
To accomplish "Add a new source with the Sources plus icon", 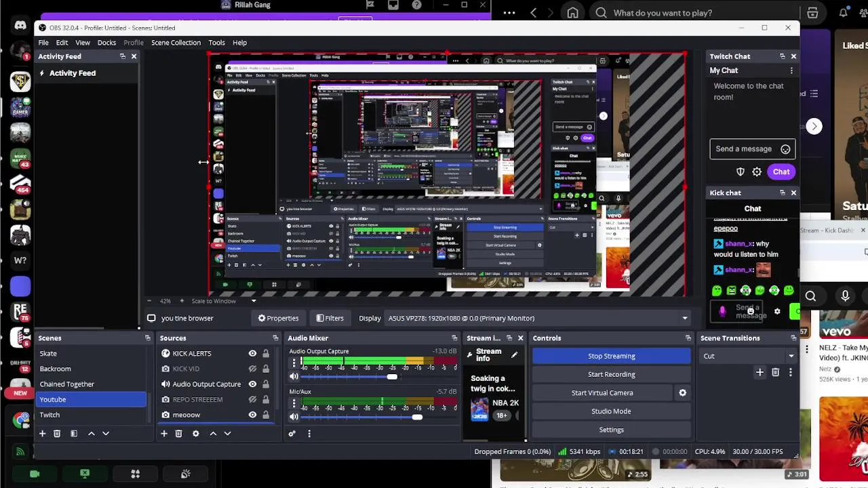I will click(163, 434).
